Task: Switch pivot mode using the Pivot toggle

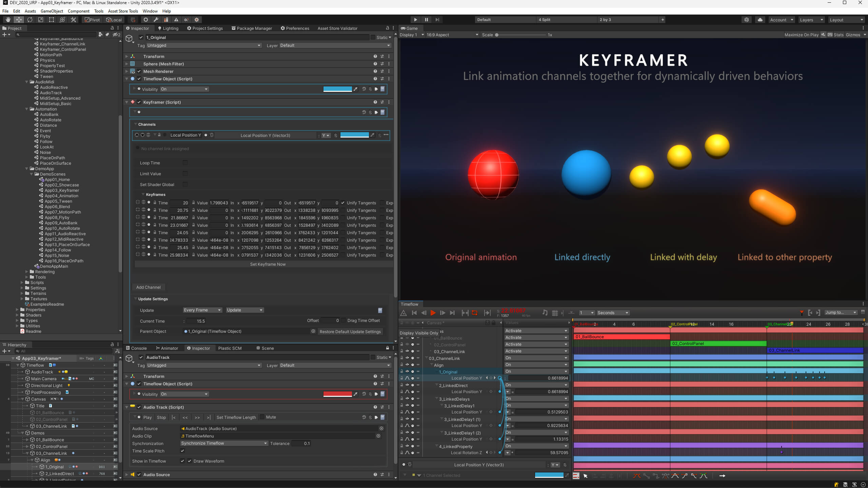Action: point(92,19)
